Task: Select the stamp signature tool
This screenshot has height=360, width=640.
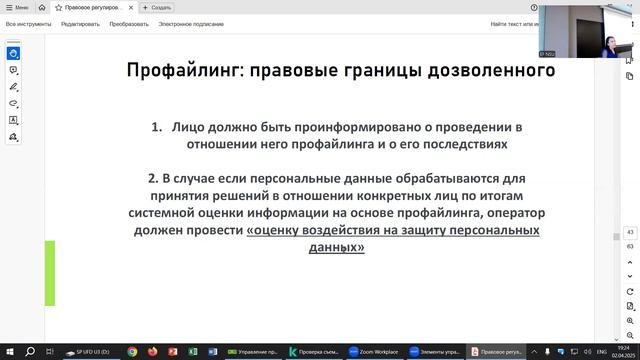Action: [13, 137]
